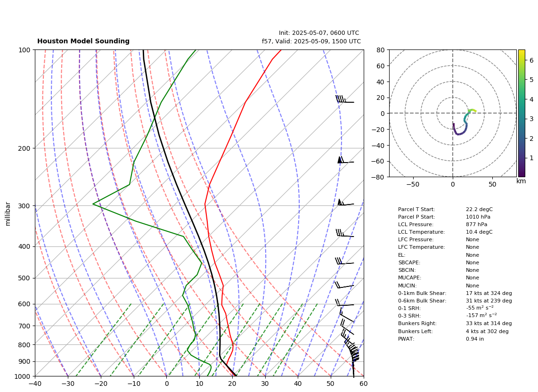Click the "None" value beside MUCIN
The width and height of the screenshot is (538, 392).
tap(473, 286)
